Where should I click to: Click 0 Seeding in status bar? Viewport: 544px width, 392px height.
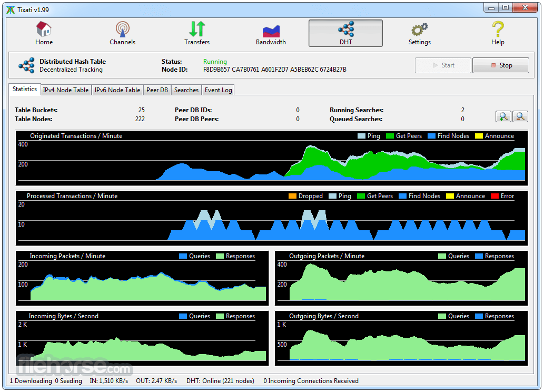point(68,381)
